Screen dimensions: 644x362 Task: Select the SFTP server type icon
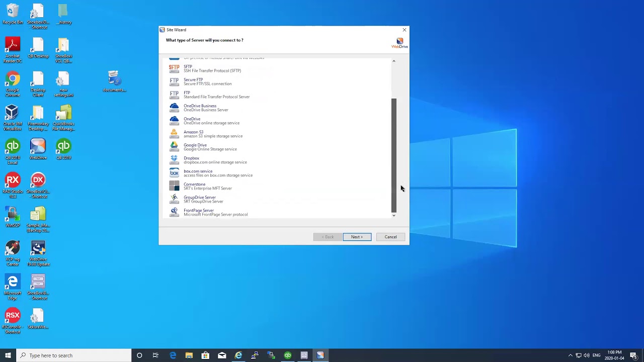(x=174, y=68)
